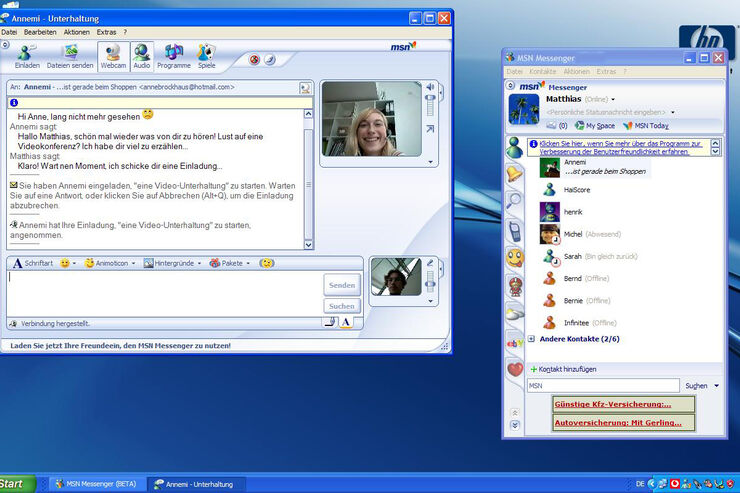Click the enlarge video arrow icon
Viewport: 740px width, 493px height.
[x=430, y=129]
